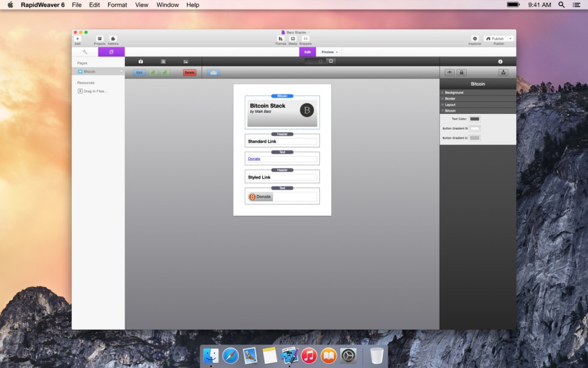This screenshot has height=368, width=588.
Task: Toggle stack visibility eye button
Action: pyautogui.click(x=449, y=73)
